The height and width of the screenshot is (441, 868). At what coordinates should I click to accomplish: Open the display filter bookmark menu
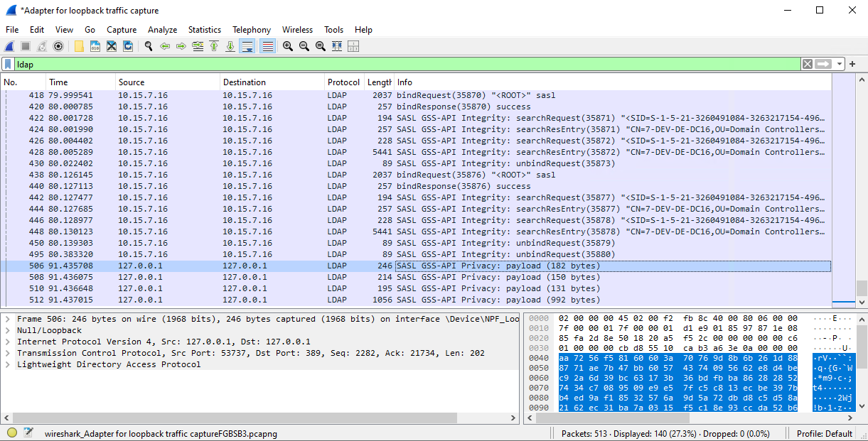point(8,64)
